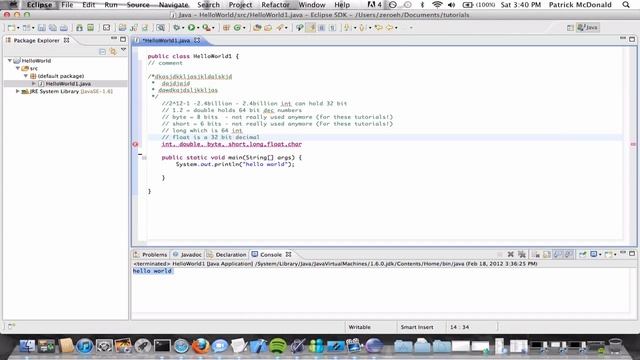
Task: Click the Clear Console icon
Action: point(536,254)
